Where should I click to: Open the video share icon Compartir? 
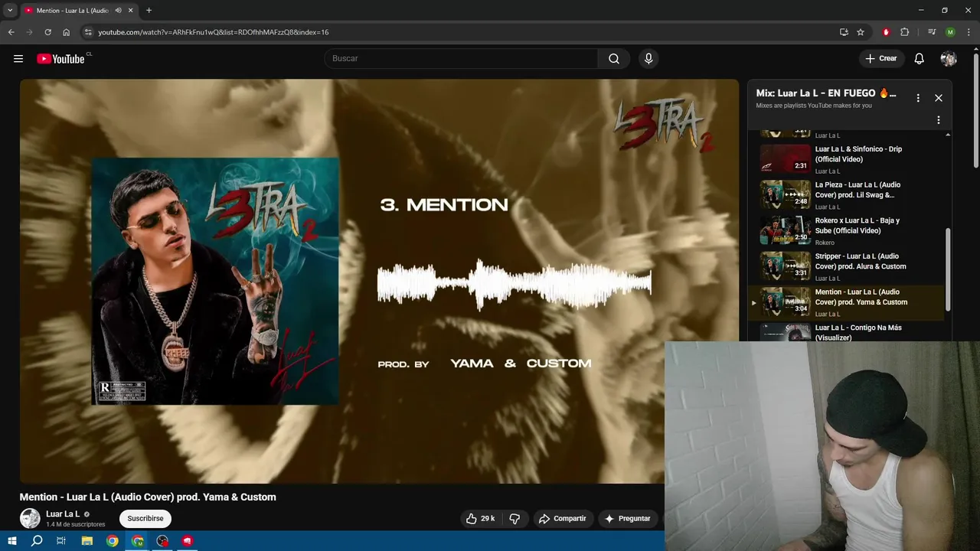pyautogui.click(x=563, y=519)
